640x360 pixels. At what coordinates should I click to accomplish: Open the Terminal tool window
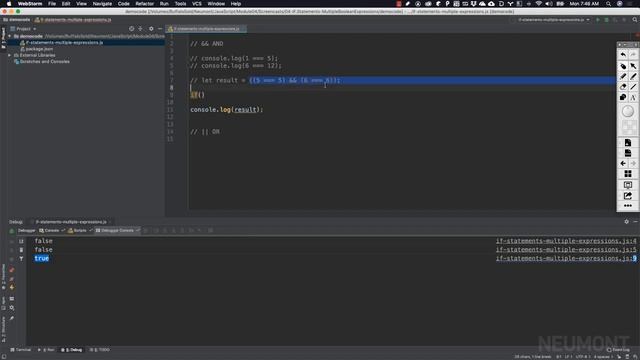[21, 350]
